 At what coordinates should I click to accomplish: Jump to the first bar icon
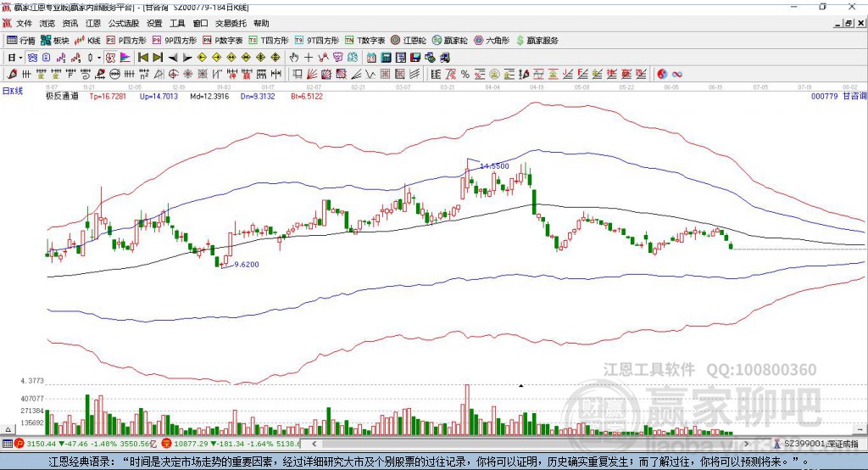point(143,58)
